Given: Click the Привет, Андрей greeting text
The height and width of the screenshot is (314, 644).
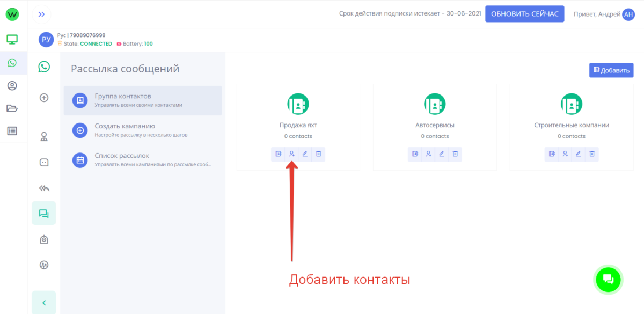Looking at the screenshot, I should coord(597,14).
